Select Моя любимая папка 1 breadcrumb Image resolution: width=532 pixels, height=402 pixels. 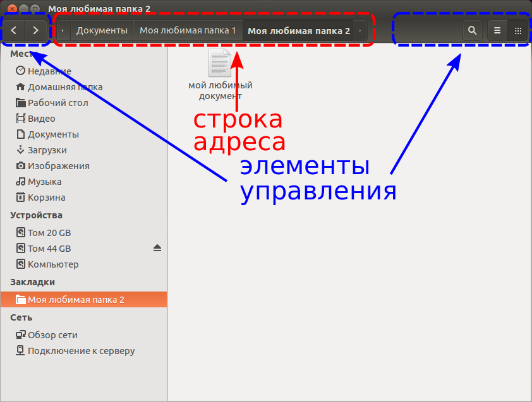click(x=188, y=30)
